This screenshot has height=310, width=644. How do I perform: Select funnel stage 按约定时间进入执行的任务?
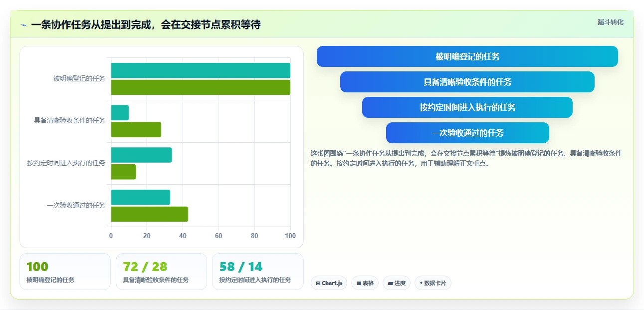click(x=467, y=107)
